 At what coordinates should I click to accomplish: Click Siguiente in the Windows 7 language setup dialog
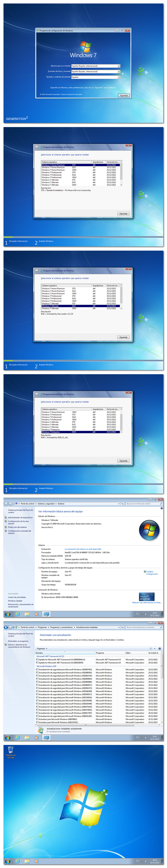(x=124, y=96)
